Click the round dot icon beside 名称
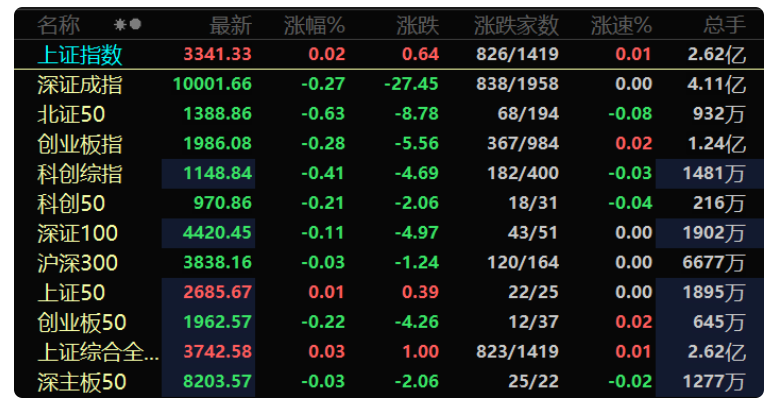Viewport: 768px width, 400px height. (x=136, y=24)
